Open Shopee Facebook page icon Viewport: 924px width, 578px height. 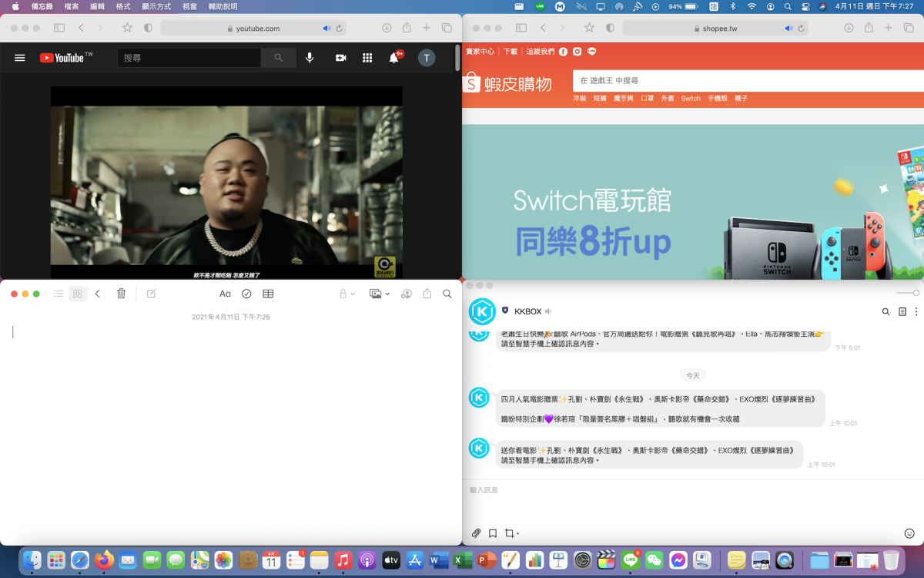[x=564, y=52]
